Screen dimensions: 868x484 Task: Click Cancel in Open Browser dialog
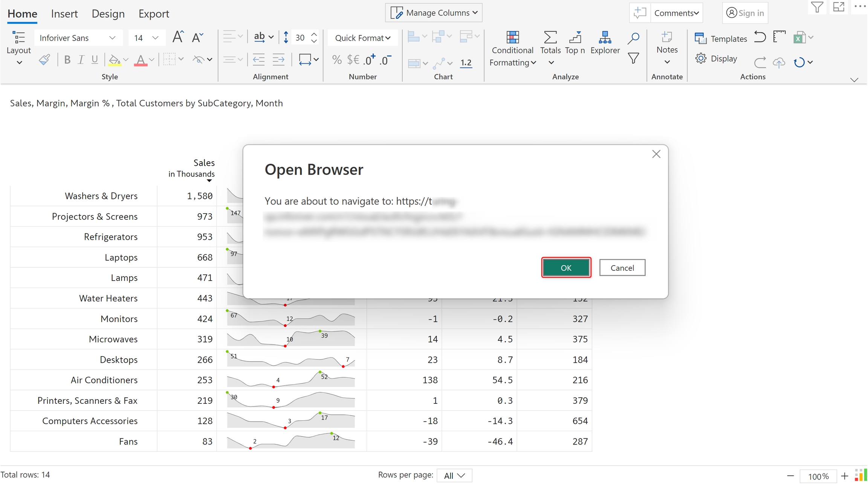coord(622,268)
